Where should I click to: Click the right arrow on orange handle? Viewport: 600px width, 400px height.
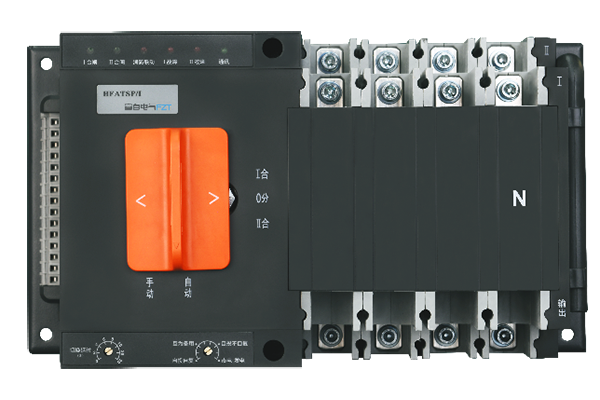coord(212,198)
